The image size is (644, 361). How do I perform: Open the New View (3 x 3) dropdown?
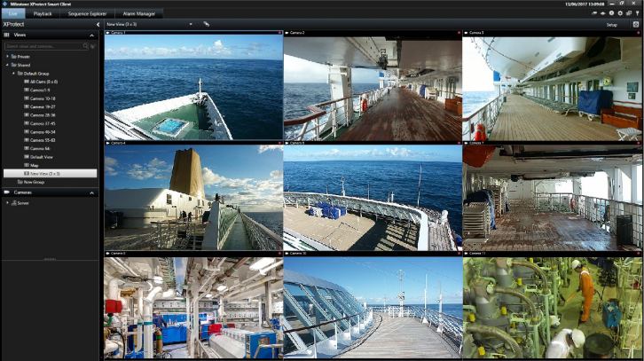tap(151, 24)
